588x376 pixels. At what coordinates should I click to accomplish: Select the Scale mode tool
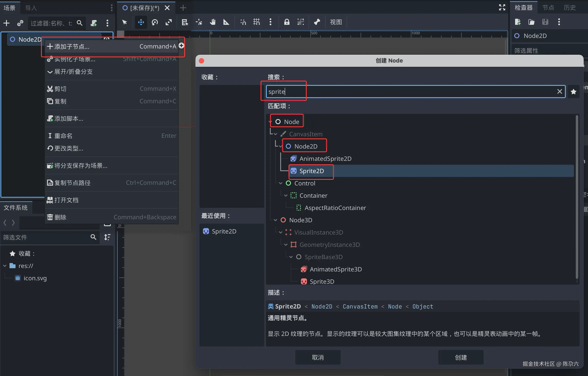pos(168,22)
